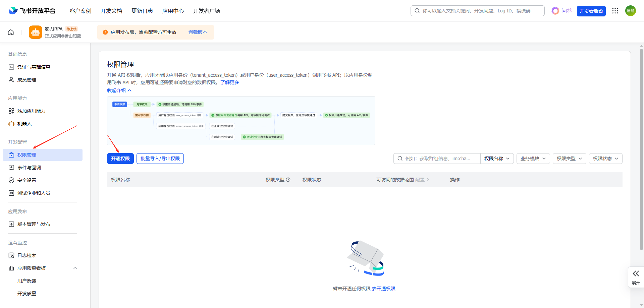Click the 创建版本 link in banner

(198, 32)
